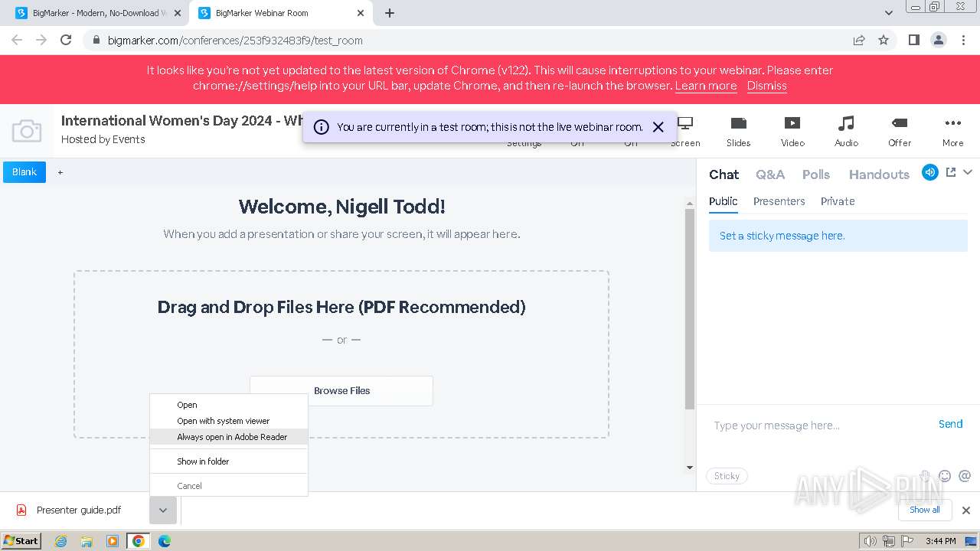Click Show all downloads
The width and height of the screenshot is (980, 551).
point(925,510)
